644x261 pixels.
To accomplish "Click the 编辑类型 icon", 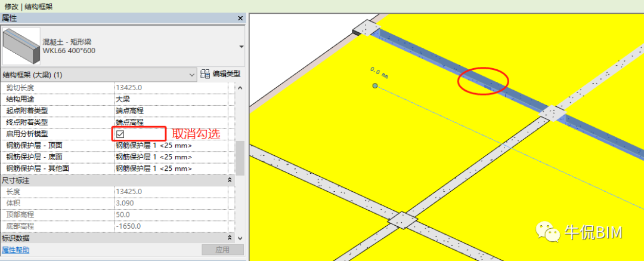I will point(205,74).
